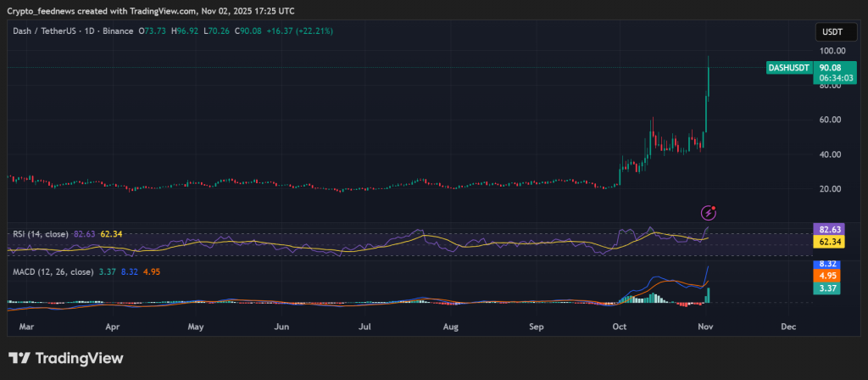868x380 pixels.
Task: Click the Jun label on the time axis
Action: 282,327
